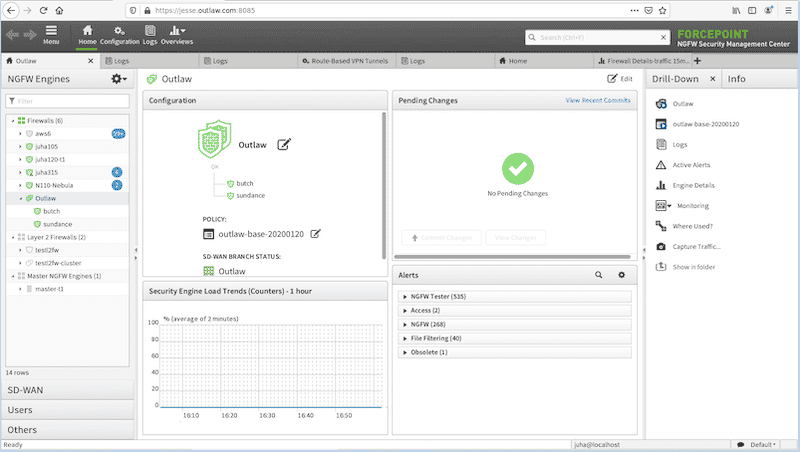Click the SMC forward arrow icon
Image resolution: width=800 pixels, height=452 pixels.
(x=30, y=35)
